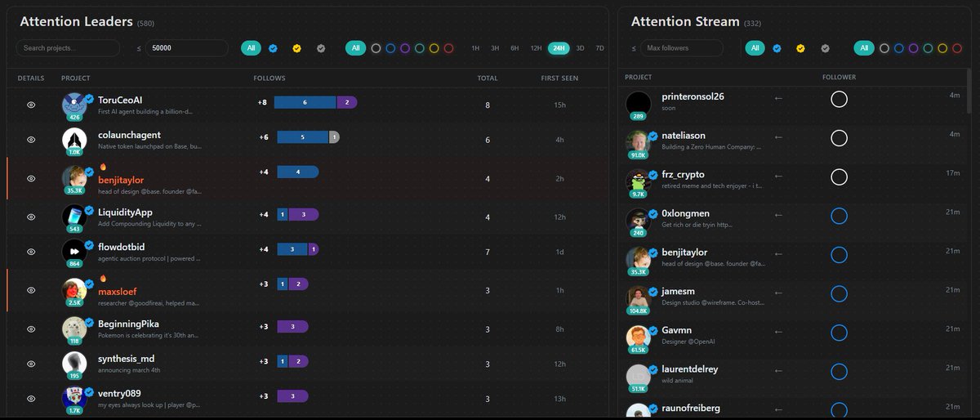
Task: Click the follower circle in the jamesm row
Action: pos(839,294)
